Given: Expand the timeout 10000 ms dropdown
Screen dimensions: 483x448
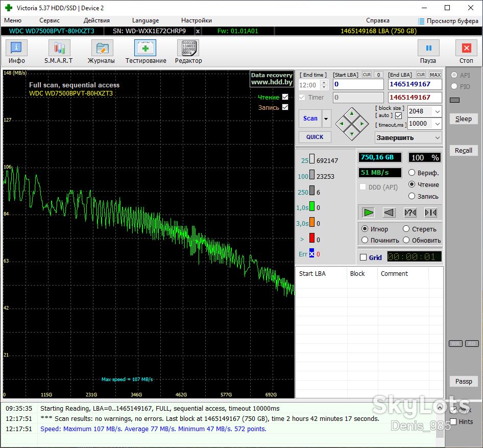Looking at the screenshot, I should [x=437, y=124].
